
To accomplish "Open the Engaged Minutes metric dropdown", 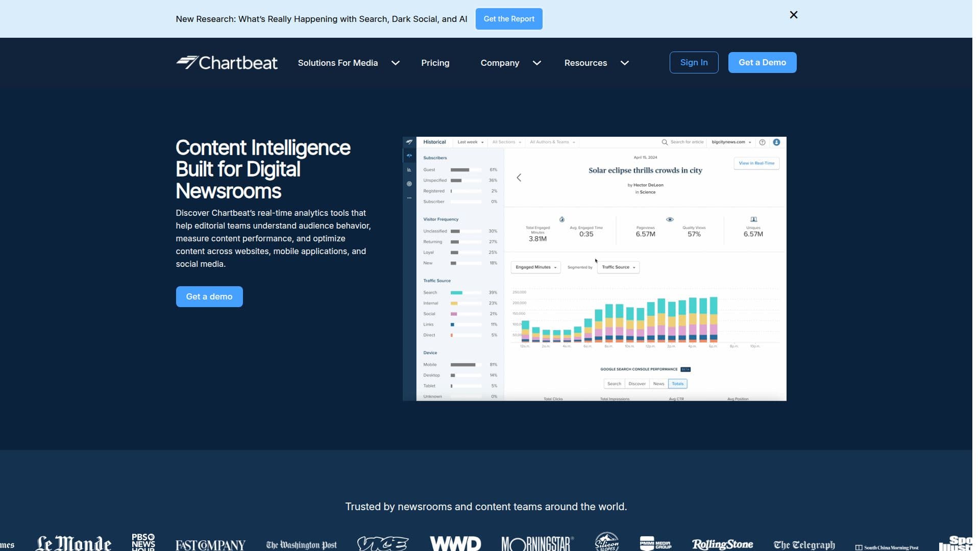I will tap(535, 267).
